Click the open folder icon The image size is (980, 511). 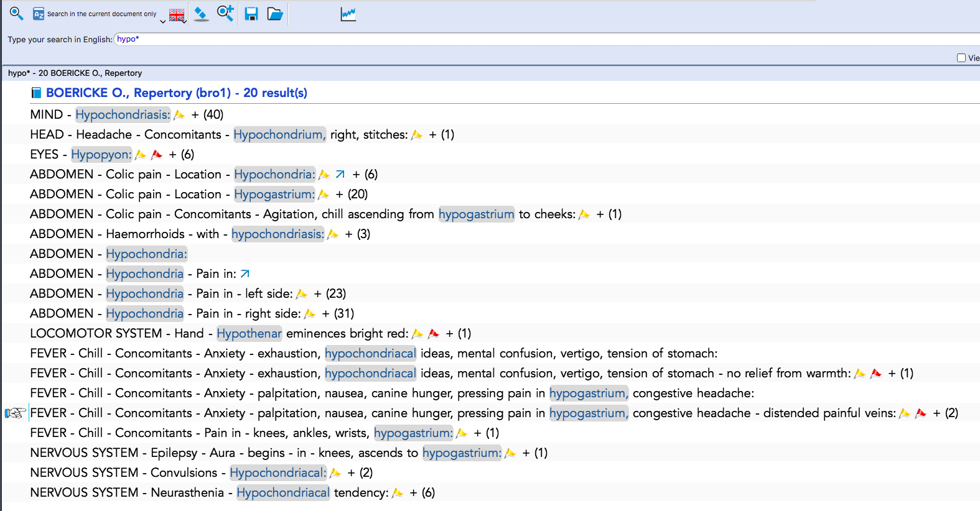(x=275, y=14)
